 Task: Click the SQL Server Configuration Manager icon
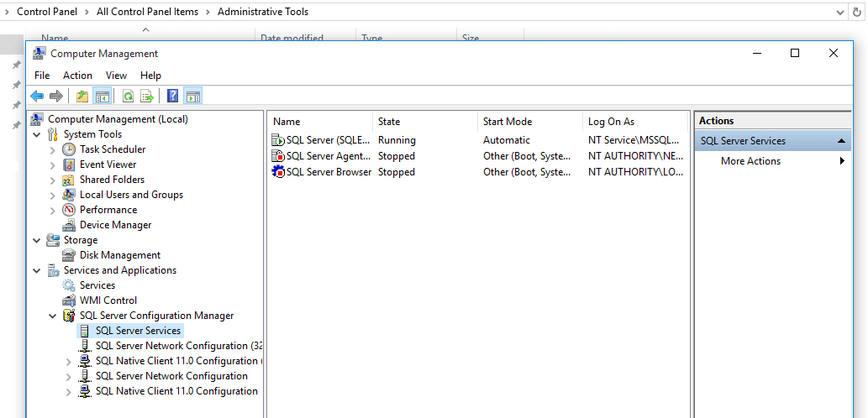click(x=69, y=316)
